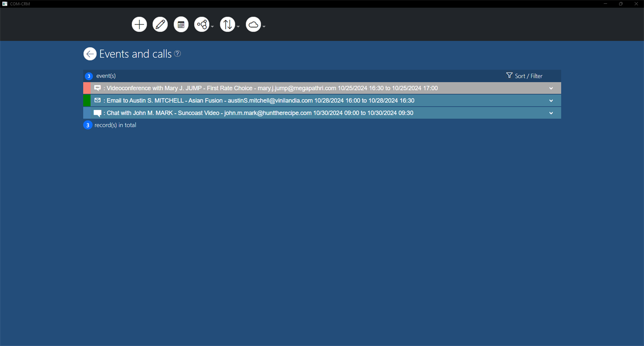This screenshot has height=346, width=644.
Task: Select the envelope icon on the Austin S. MITCHELL row
Action: point(97,100)
